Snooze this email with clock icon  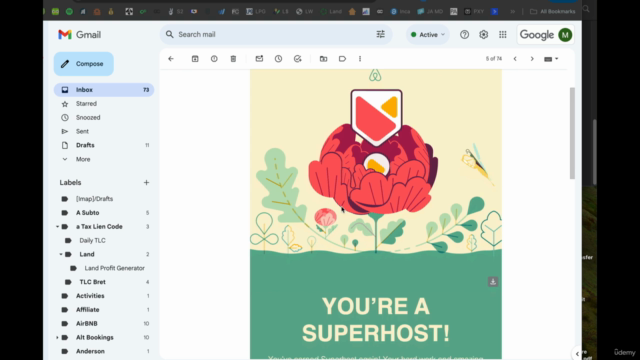click(278, 59)
